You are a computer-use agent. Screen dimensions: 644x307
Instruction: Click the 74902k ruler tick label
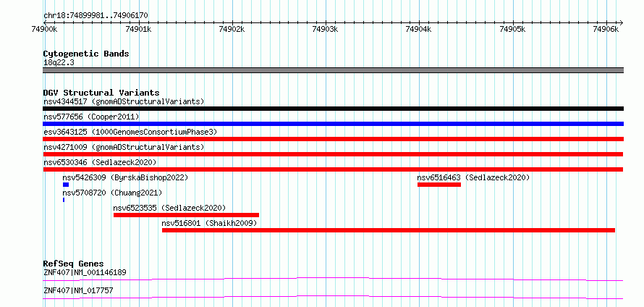click(232, 29)
